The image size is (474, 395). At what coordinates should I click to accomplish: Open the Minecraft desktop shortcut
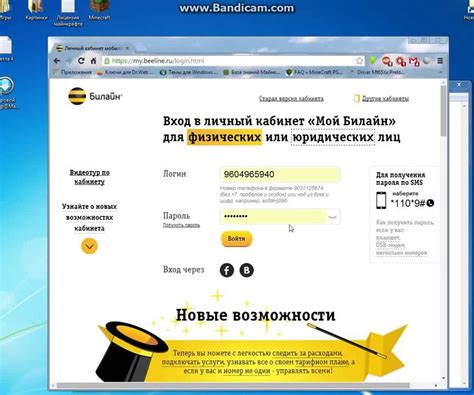(99, 10)
